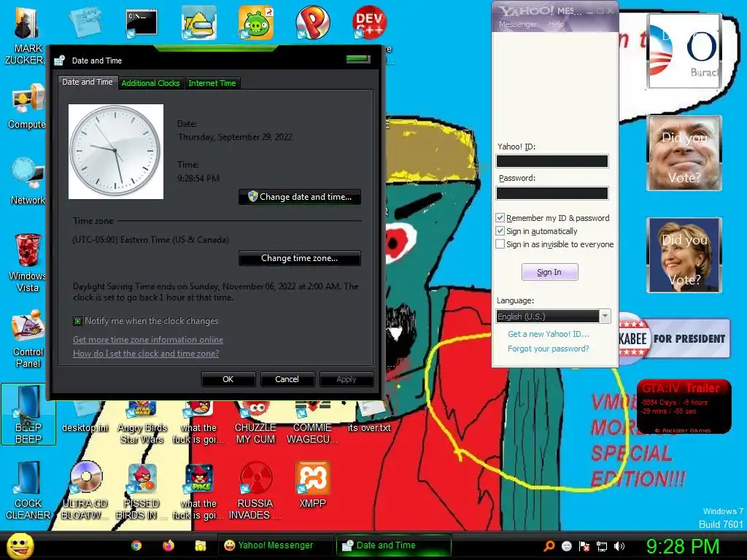
Task: Launch the XMPP desktop icon
Action: click(x=312, y=485)
